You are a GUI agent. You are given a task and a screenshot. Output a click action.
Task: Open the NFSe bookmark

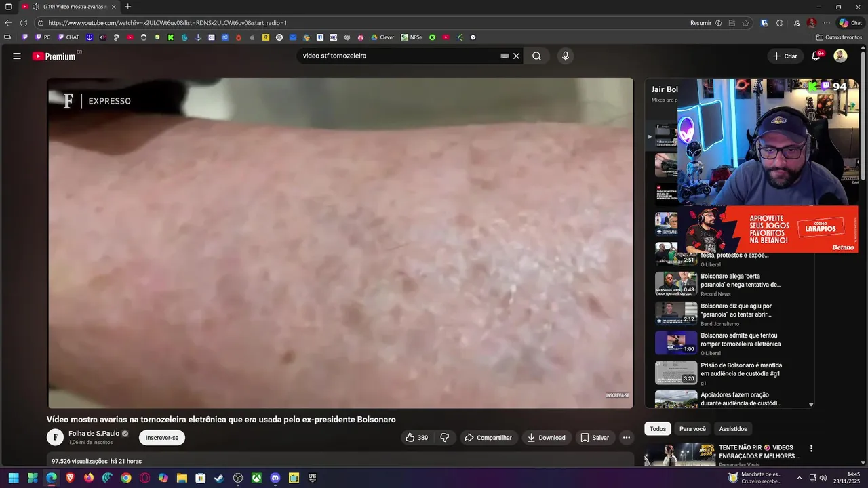tap(412, 37)
